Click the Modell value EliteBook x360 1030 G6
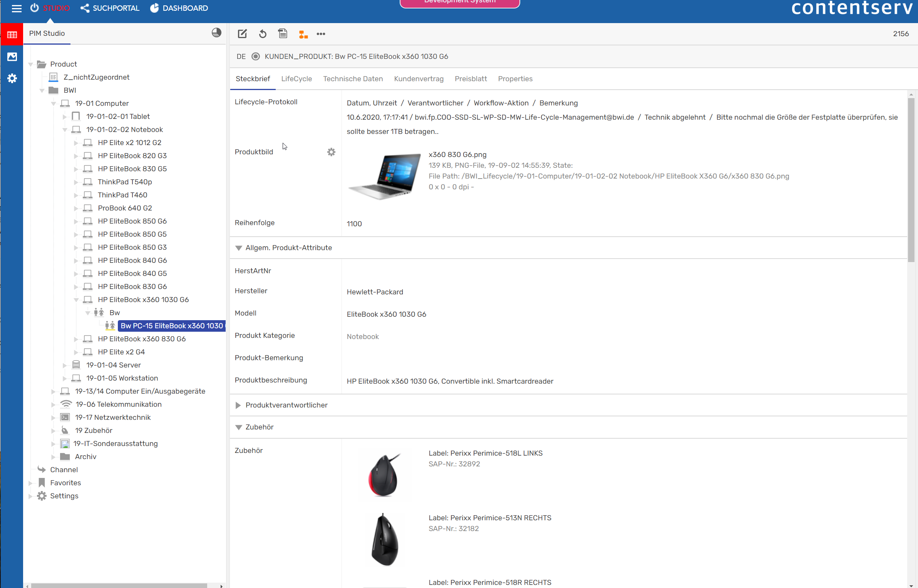This screenshot has height=588, width=918. tap(386, 314)
